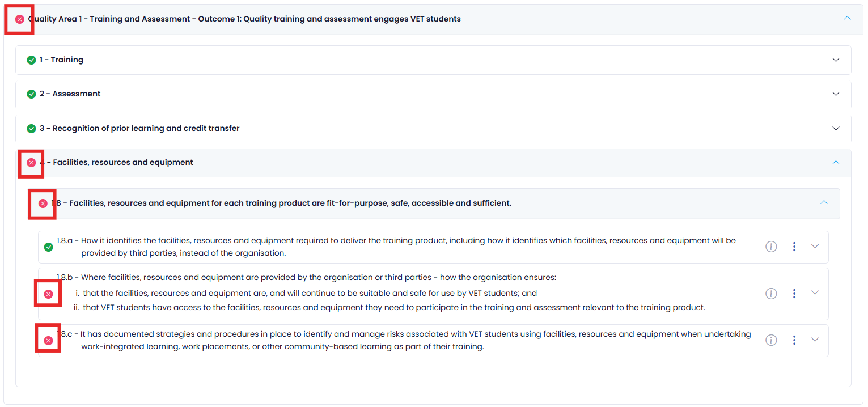Click the green check icon beside 2 - Assessment
This screenshot has width=868, height=407.
[x=32, y=94]
